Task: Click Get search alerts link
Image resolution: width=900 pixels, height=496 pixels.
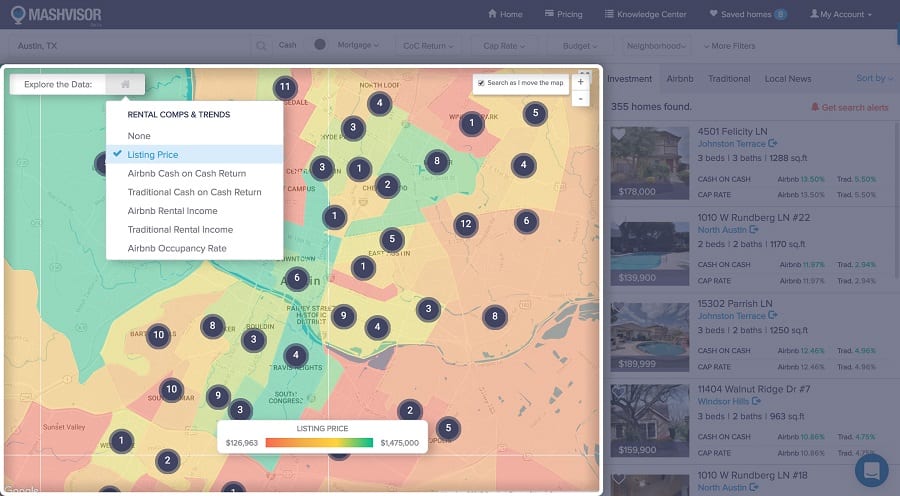Action: (x=848, y=107)
